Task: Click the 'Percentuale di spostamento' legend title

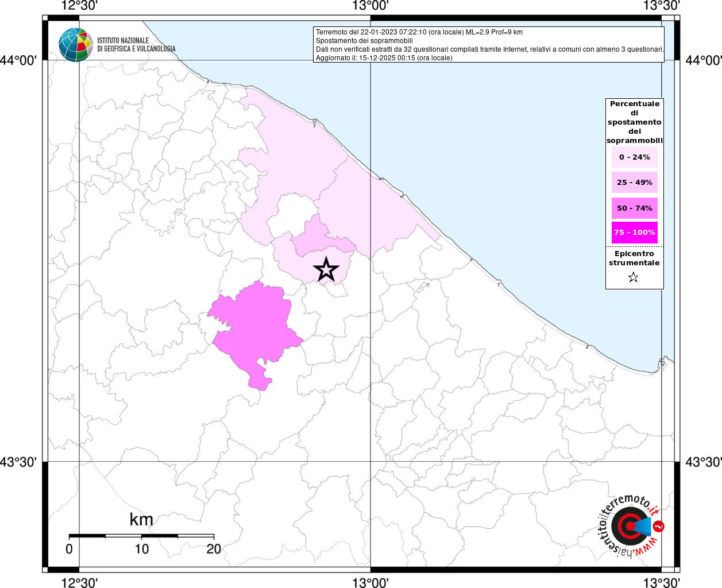Action: point(634,122)
